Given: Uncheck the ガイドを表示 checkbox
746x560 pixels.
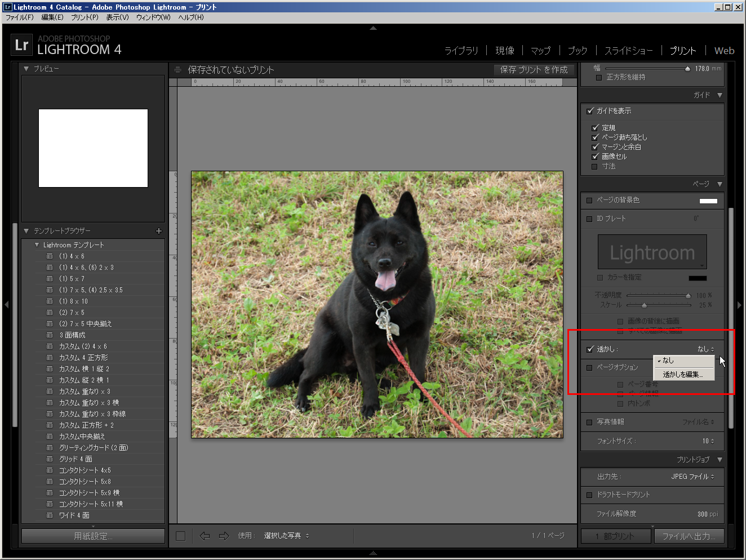Looking at the screenshot, I should click(590, 111).
